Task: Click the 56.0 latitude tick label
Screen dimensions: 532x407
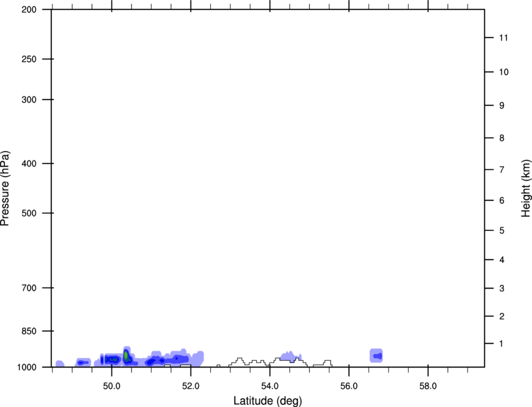Action: click(349, 386)
